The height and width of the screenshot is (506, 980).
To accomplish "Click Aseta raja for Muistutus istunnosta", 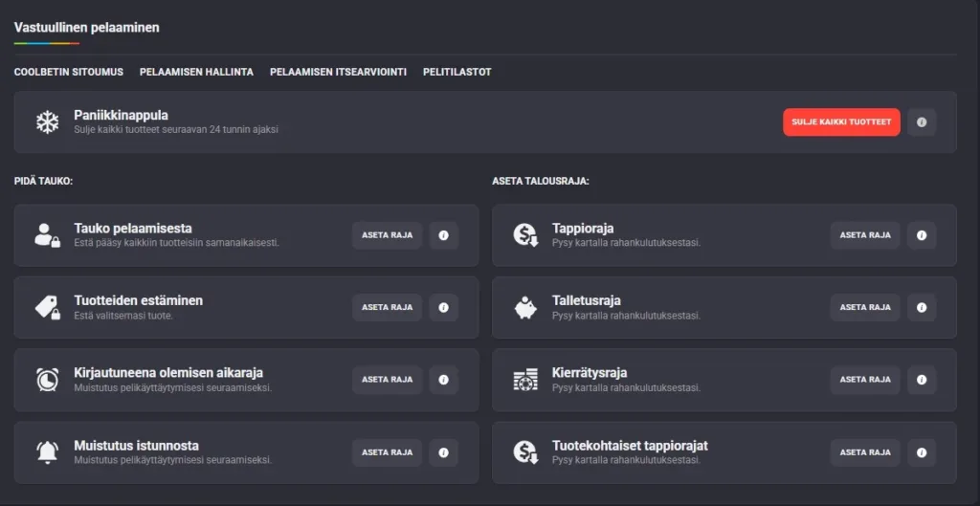I will pos(387,452).
